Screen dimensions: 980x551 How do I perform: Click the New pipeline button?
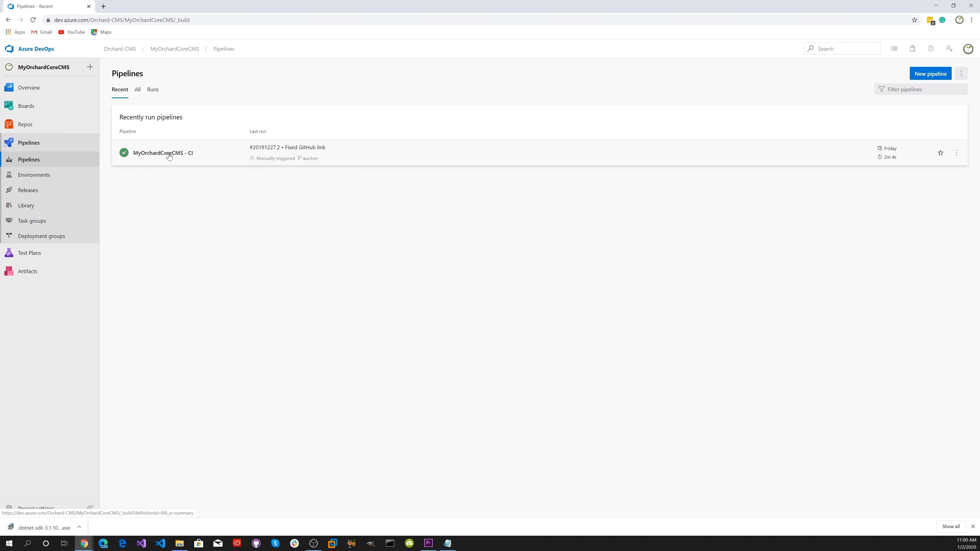point(930,73)
